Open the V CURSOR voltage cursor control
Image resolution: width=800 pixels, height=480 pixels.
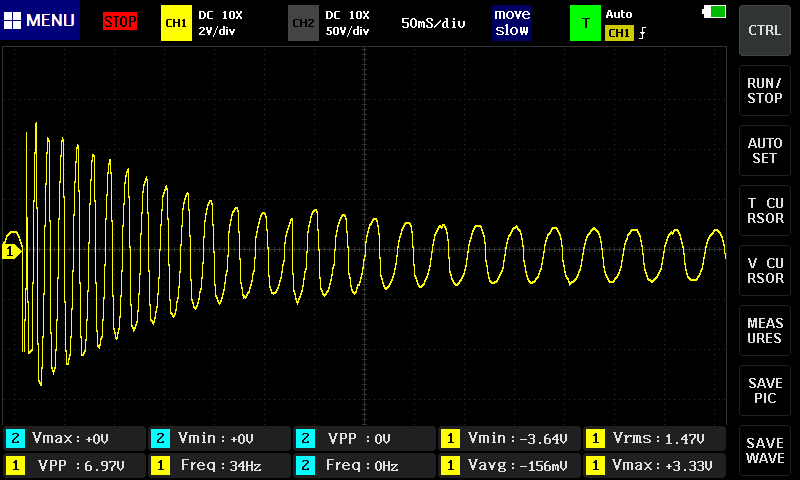765,271
